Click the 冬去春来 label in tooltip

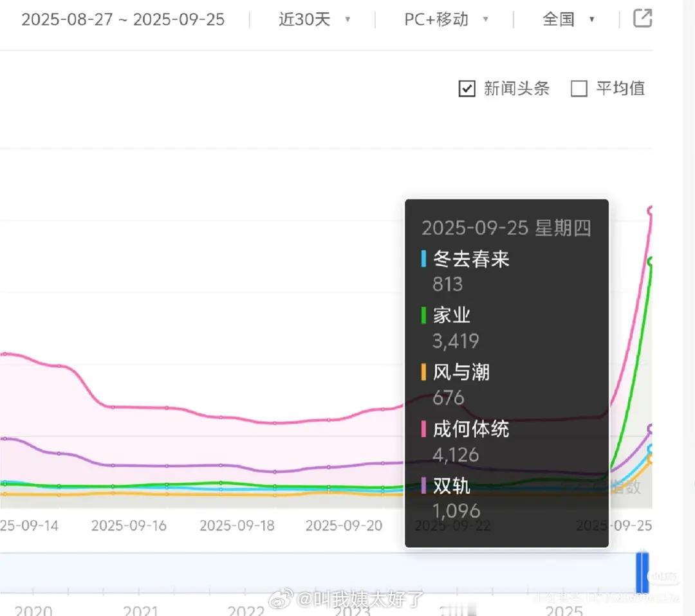pyautogui.click(x=471, y=258)
